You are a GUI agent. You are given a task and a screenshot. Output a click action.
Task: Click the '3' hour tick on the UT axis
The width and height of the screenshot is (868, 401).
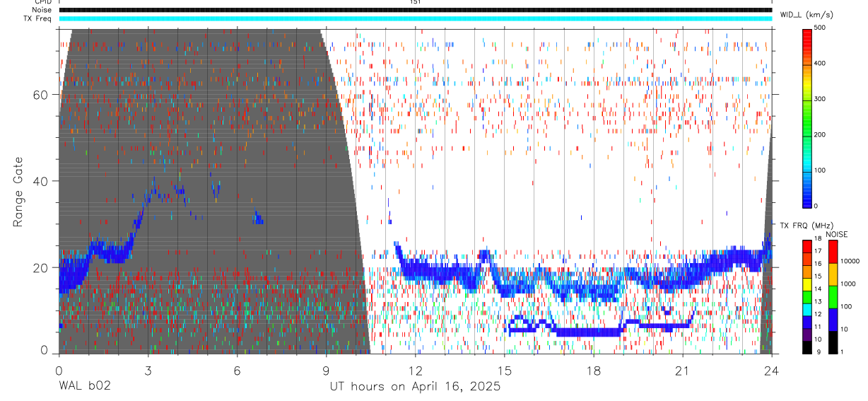click(148, 370)
